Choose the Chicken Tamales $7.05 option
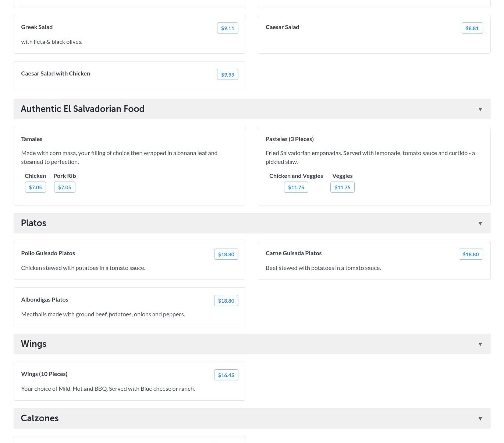 click(x=35, y=187)
